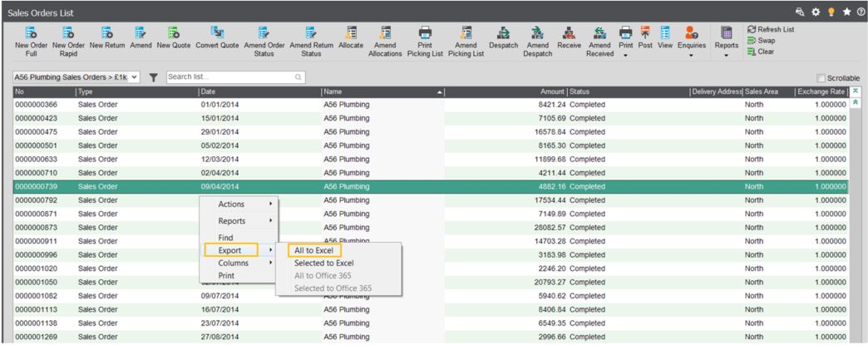Open Amend Despatch
Image resolution: width=868 pixels, height=345 pixels.
538,42
